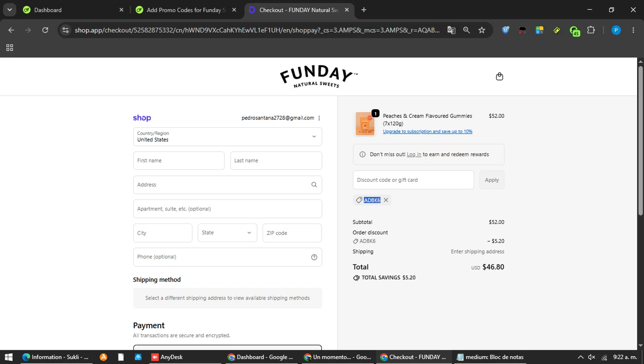644x364 pixels.
Task: Click the TOTAL SAVINGS $5.20 text
Action: pos(388,278)
